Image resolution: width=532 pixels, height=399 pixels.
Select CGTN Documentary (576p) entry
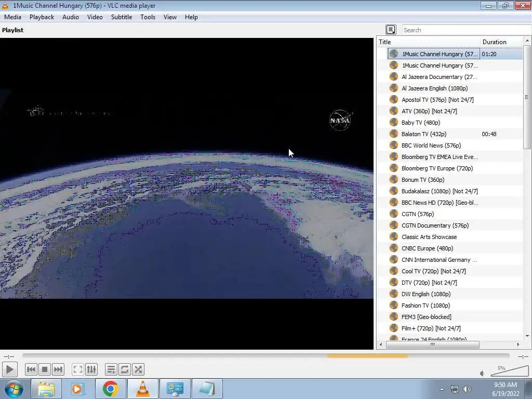(450, 225)
